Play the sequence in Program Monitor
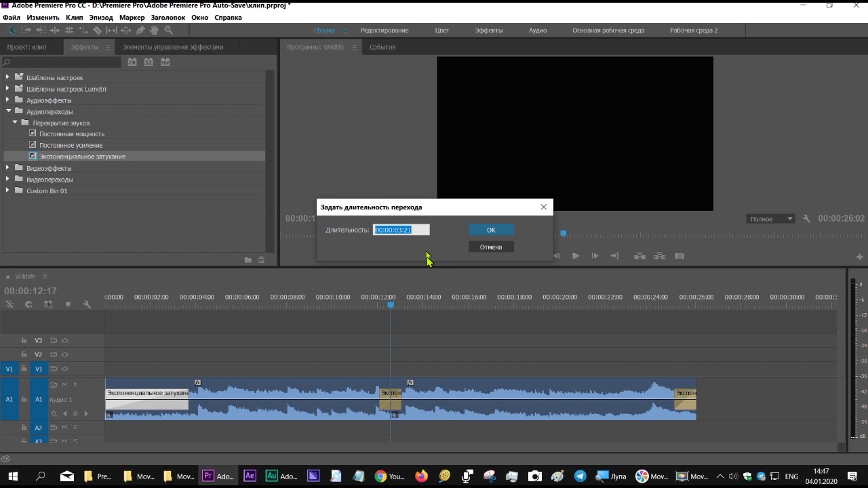The width and height of the screenshot is (868, 488). tap(576, 256)
